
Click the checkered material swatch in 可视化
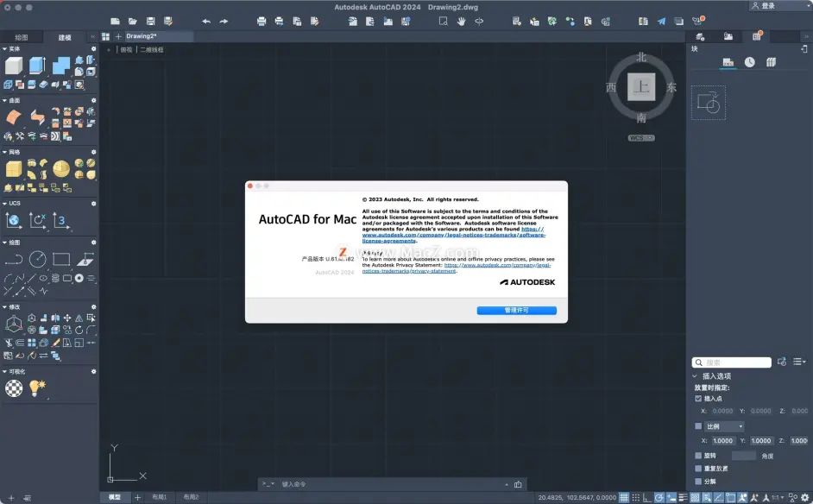(16, 388)
